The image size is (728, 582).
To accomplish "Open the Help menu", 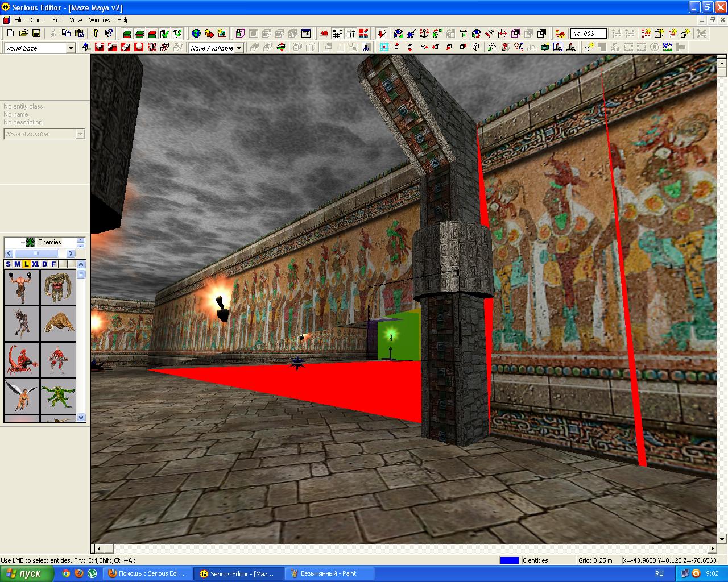I will click(x=123, y=20).
